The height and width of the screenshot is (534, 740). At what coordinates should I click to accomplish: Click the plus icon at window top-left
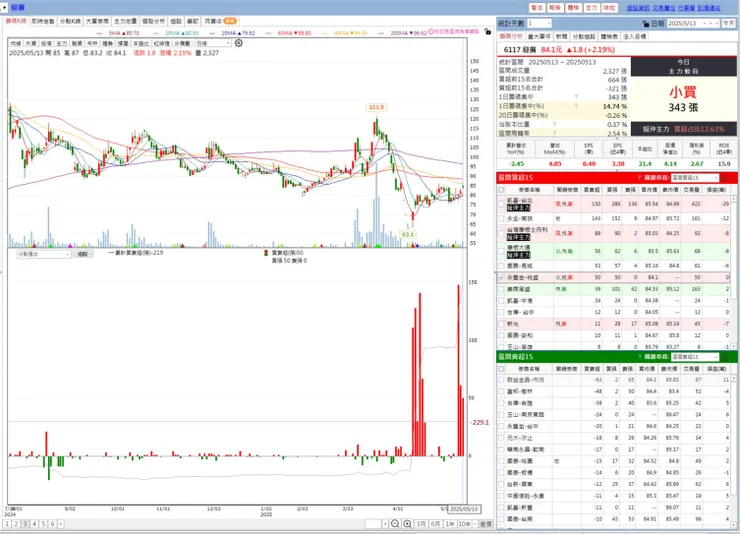(x=4, y=8)
